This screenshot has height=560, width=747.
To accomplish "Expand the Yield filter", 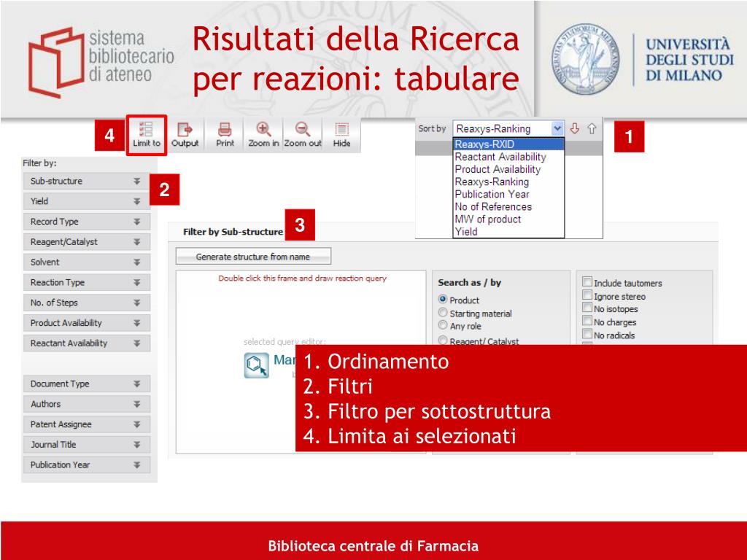I will pyautogui.click(x=87, y=201).
